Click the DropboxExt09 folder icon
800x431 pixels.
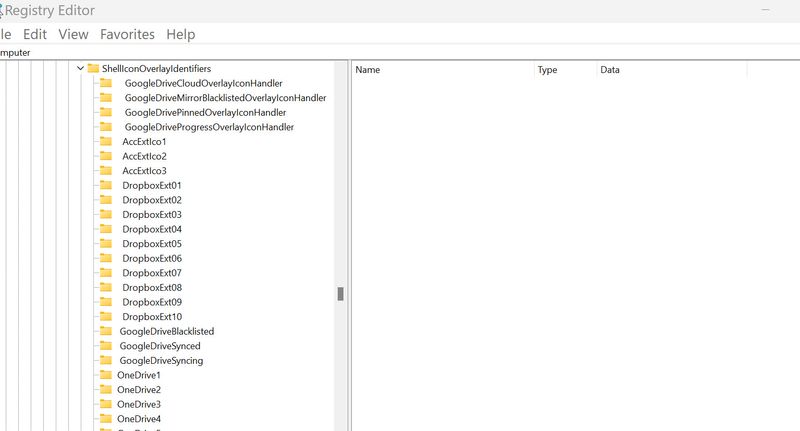(x=106, y=302)
